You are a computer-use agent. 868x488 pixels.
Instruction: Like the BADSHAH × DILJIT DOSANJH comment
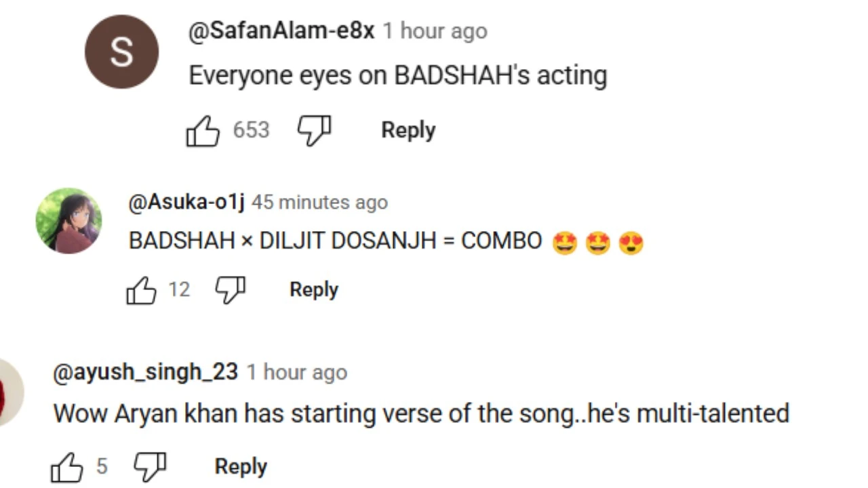pos(141,290)
